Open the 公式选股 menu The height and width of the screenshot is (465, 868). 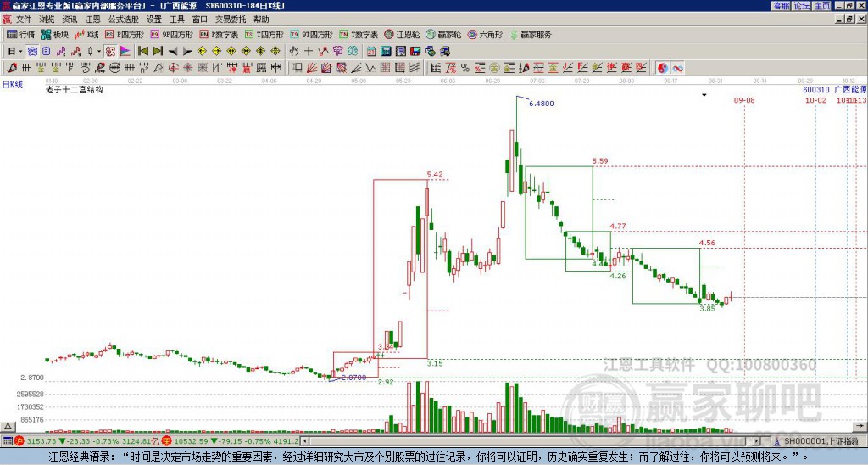click(x=124, y=20)
